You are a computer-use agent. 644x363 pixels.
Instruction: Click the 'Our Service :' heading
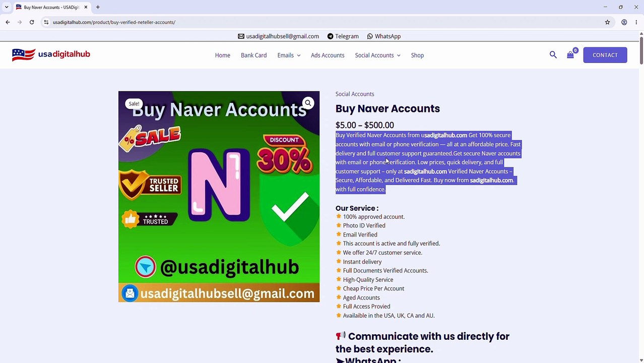tap(357, 208)
